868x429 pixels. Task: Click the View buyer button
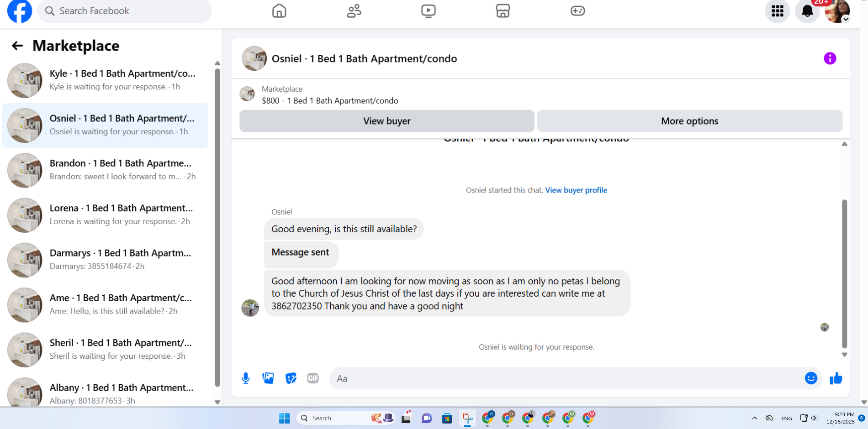tap(387, 121)
